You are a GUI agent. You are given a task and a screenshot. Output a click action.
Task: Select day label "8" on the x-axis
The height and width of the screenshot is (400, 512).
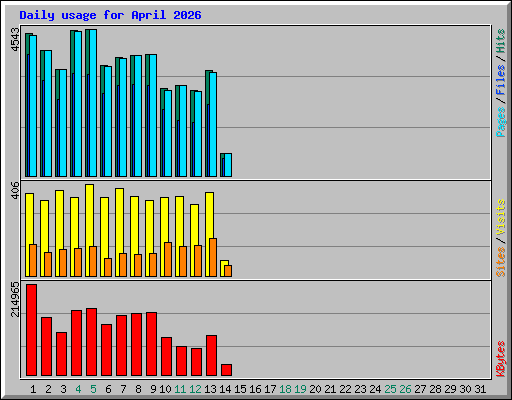[x=138, y=389]
